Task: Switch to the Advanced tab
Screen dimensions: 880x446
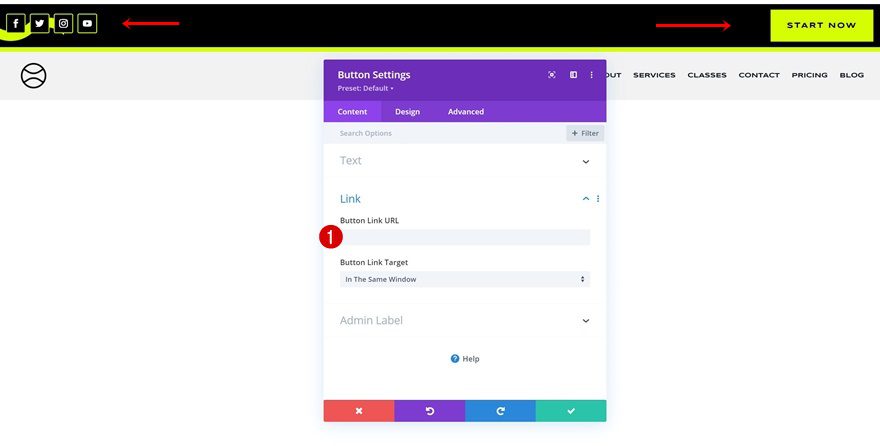Action: [x=465, y=112]
